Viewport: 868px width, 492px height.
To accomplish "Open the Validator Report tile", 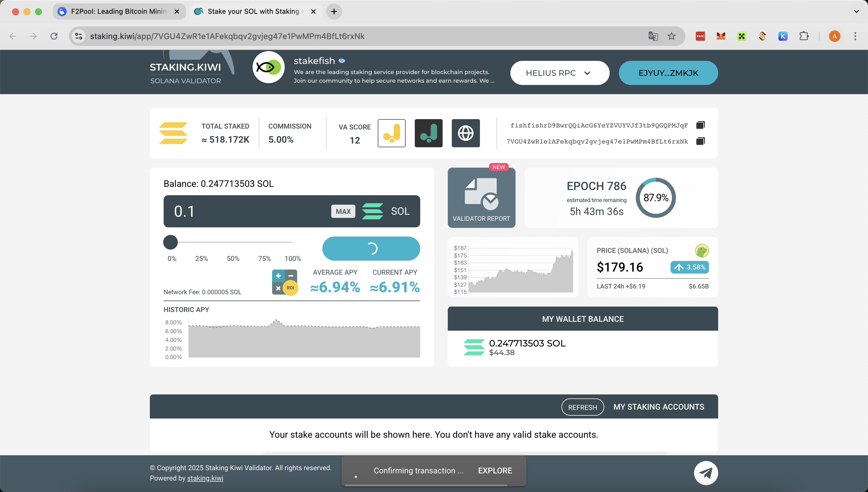I will tap(481, 198).
